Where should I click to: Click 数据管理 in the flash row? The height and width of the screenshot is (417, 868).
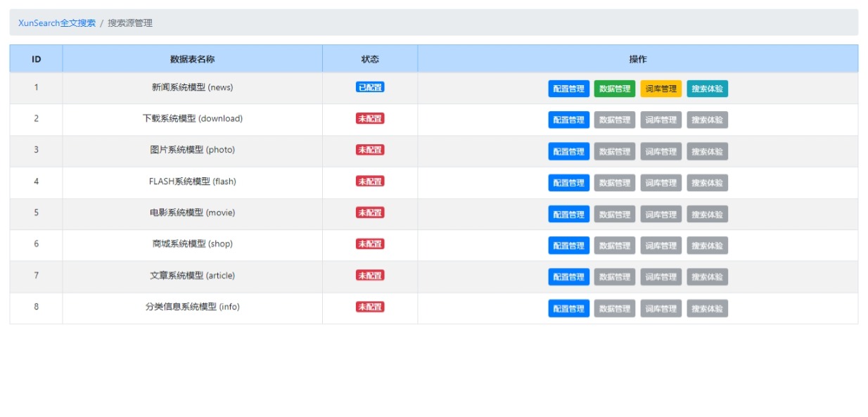615,183
